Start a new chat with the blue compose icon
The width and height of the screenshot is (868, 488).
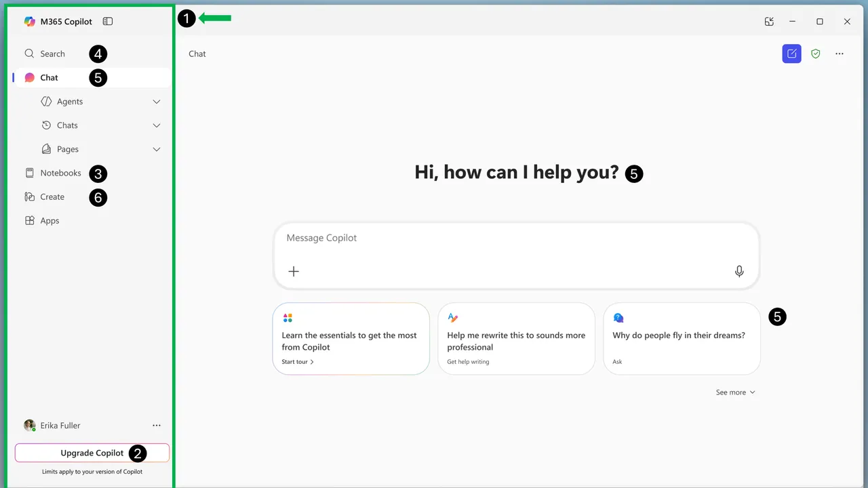(791, 54)
